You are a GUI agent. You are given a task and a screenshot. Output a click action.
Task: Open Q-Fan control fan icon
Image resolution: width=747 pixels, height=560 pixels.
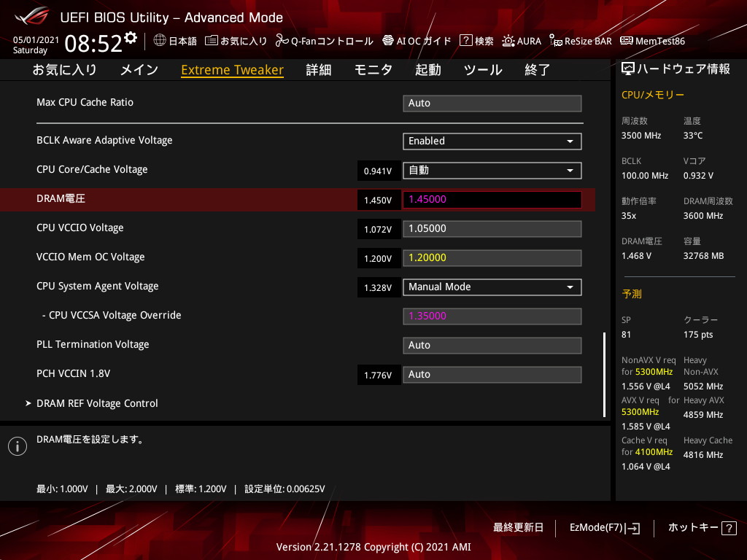click(x=282, y=41)
